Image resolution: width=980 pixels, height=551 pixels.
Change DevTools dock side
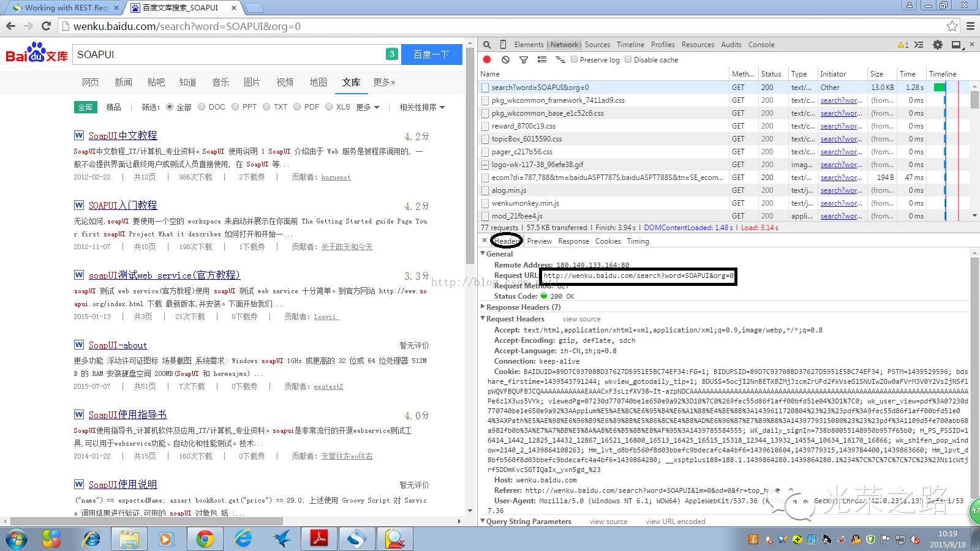coord(956,45)
